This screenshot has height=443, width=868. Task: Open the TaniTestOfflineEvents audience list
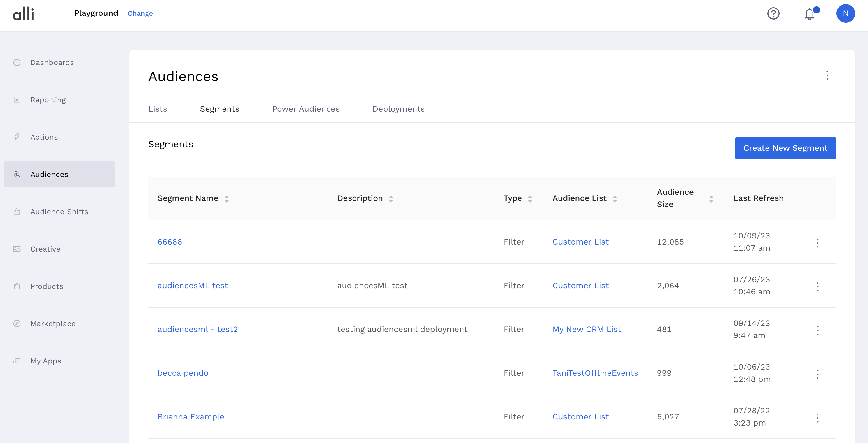coord(595,373)
